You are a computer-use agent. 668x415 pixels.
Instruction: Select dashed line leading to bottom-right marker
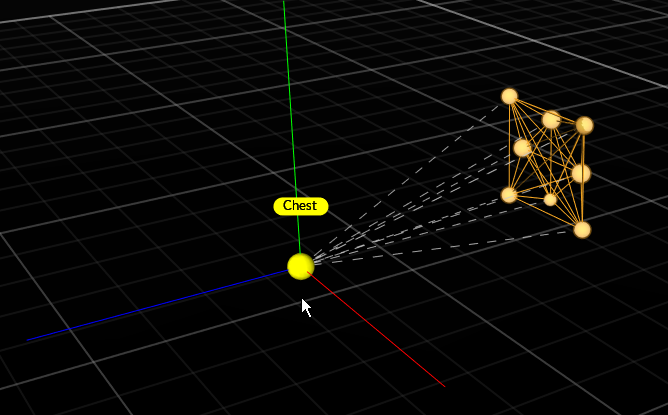point(450,245)
